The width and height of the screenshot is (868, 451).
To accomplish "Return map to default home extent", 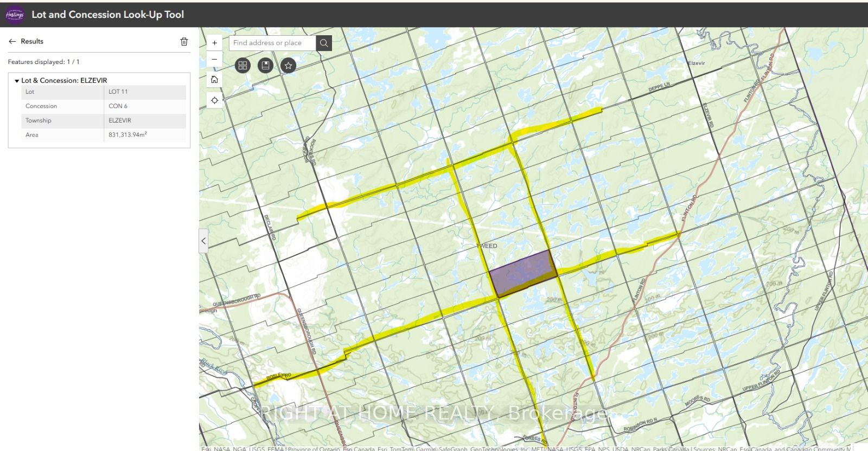I will (215, 80).
